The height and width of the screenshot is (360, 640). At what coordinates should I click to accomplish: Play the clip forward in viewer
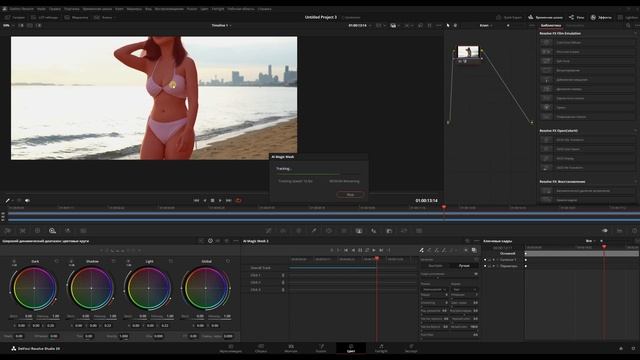click(220, 200)
